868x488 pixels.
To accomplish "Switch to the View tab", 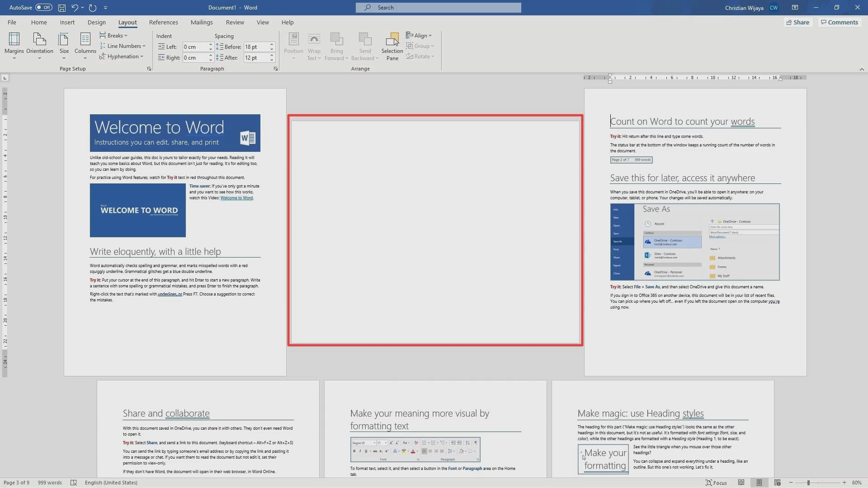I will tap(263, 22).
